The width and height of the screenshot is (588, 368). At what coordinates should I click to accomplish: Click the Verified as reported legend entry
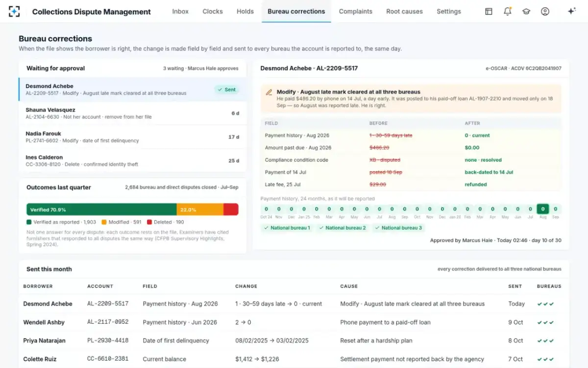[61, 222]
